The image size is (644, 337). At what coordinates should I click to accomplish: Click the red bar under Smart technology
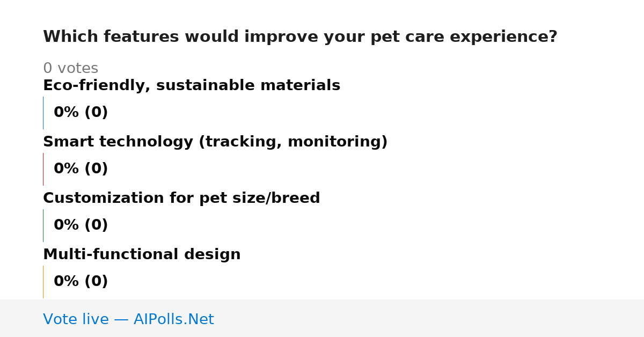[43, 169]
